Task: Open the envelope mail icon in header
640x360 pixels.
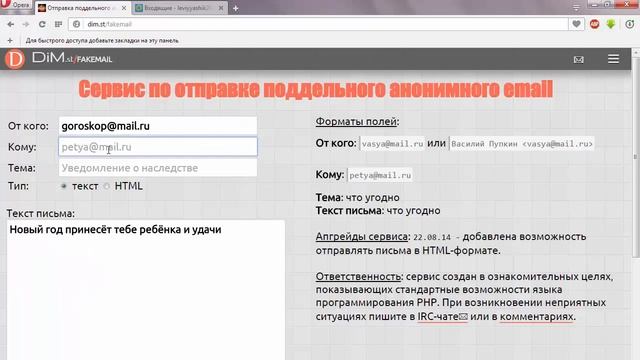Action: pyautogui.click(x=578, y=60)
